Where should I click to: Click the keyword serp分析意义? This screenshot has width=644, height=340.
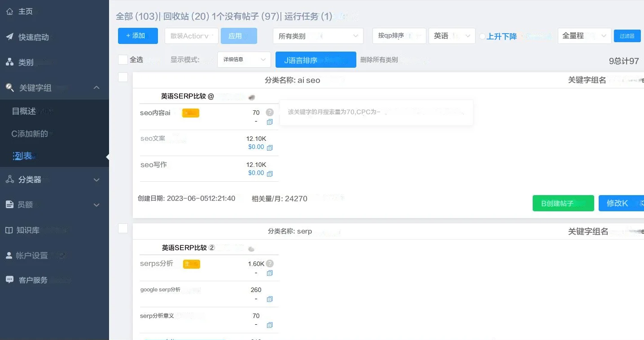tap(157, 315)
